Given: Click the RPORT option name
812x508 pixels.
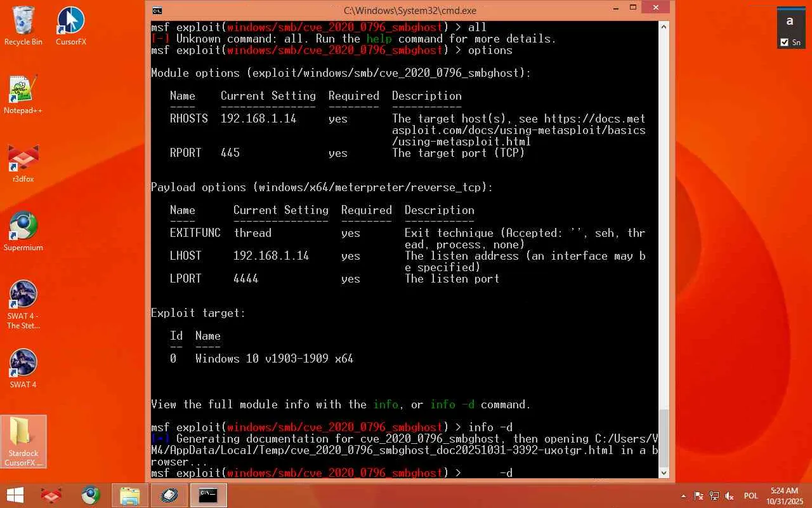Looking at the screenshot, I should [x=186, y=153].
